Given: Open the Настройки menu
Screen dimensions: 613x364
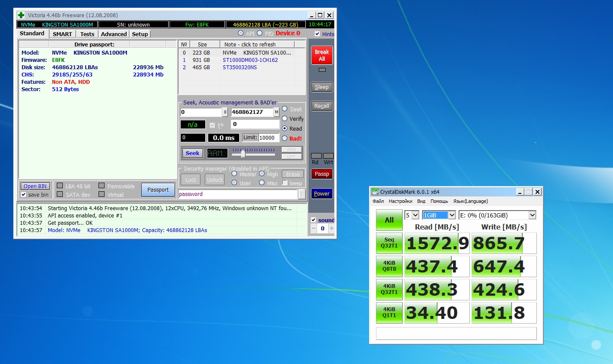Looking at the screenshot, I should [x=400, y=201].
